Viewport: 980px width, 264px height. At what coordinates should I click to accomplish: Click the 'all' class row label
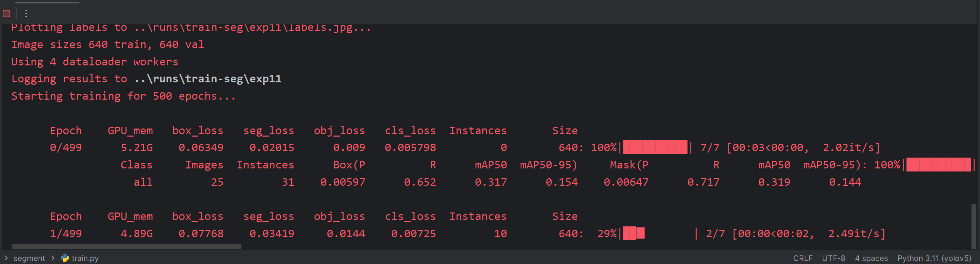143,182
